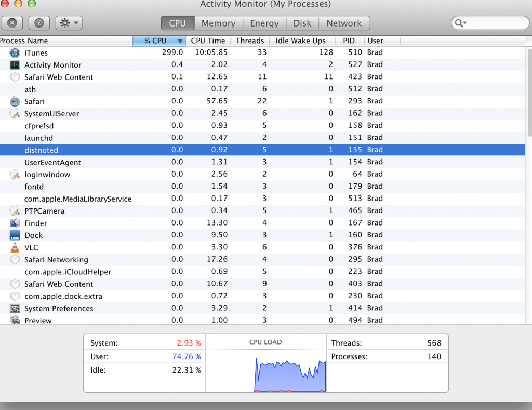The width and height of the screenshot is (532, 410).
Task: Select the Preview process icon
Action: click(x=15, y=320)
